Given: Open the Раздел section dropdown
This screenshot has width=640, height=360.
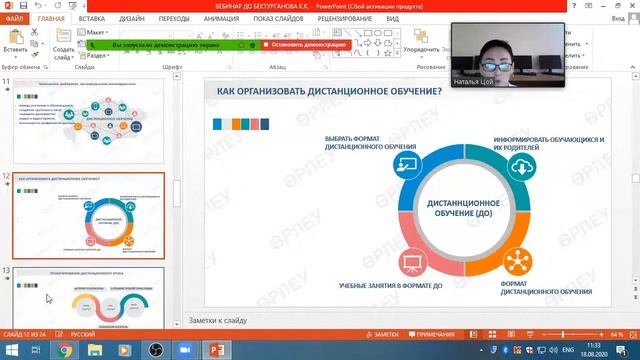Looking at the screenshot, I should click(94, 55).
